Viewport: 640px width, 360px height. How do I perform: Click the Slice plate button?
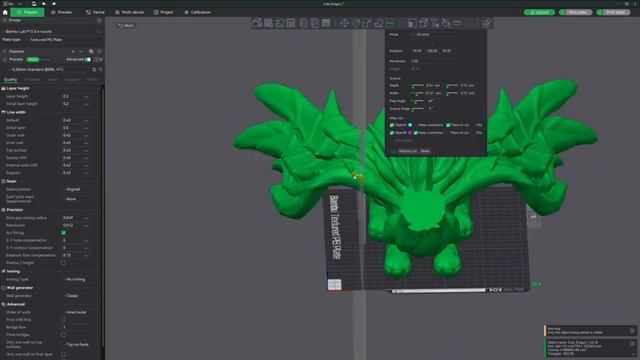tap(576, 12)
